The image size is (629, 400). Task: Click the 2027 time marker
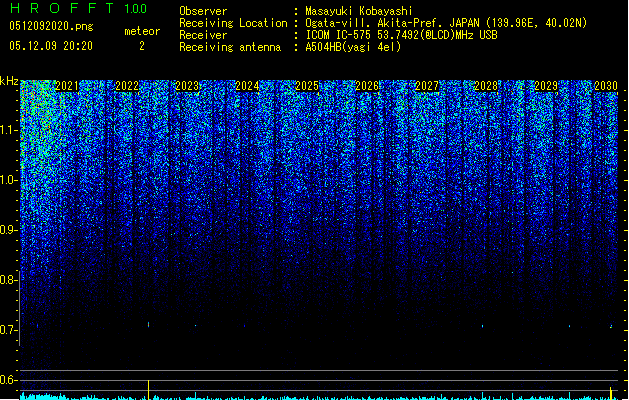426,86
